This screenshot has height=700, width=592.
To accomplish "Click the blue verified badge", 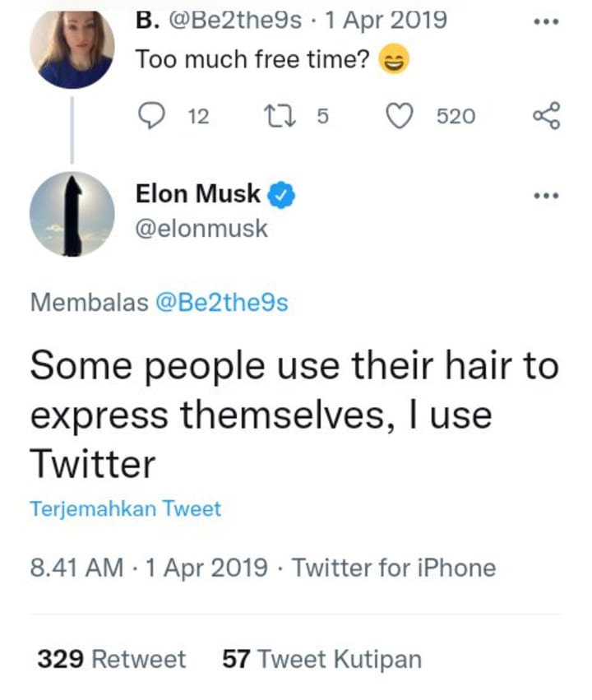I will coord(284,195).
